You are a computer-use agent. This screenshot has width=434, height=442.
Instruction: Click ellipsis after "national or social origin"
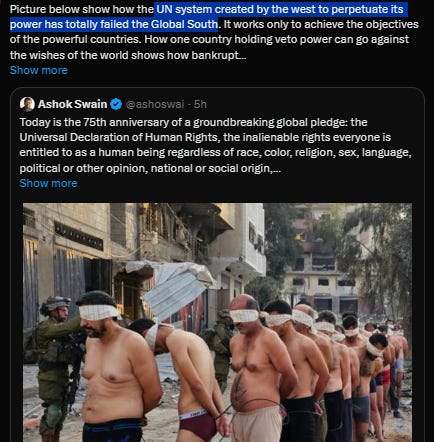[x=277, y=170]
